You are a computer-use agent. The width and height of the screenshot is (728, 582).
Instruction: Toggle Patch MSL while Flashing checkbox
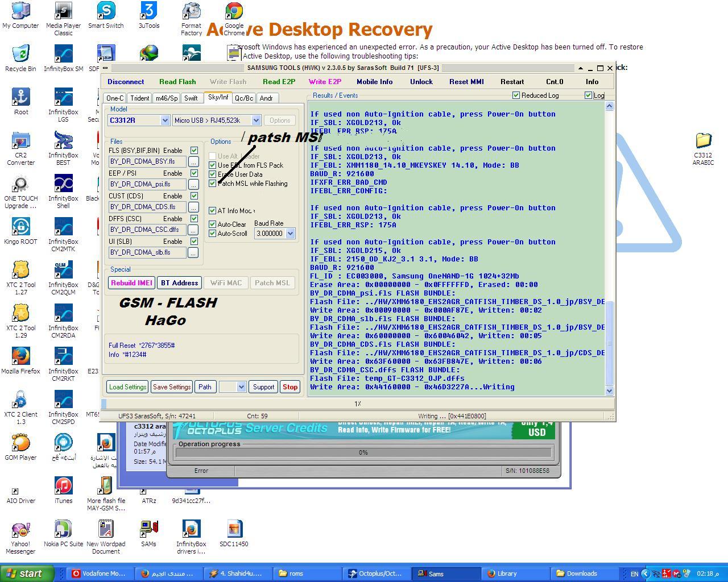(213, 184)
